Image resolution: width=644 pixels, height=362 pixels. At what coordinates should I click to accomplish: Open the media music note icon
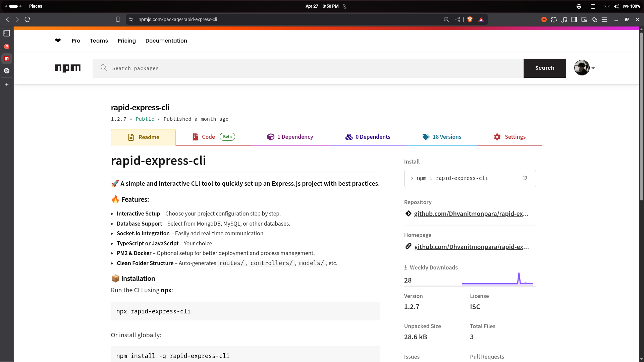click(x=564, y=19)
